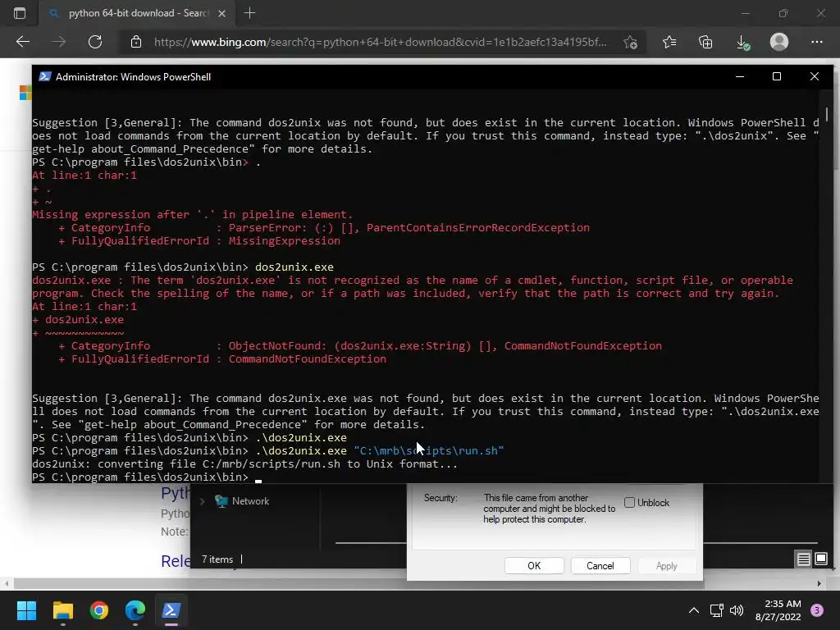
Task: Open the volume tray icon
Action: 737,610
